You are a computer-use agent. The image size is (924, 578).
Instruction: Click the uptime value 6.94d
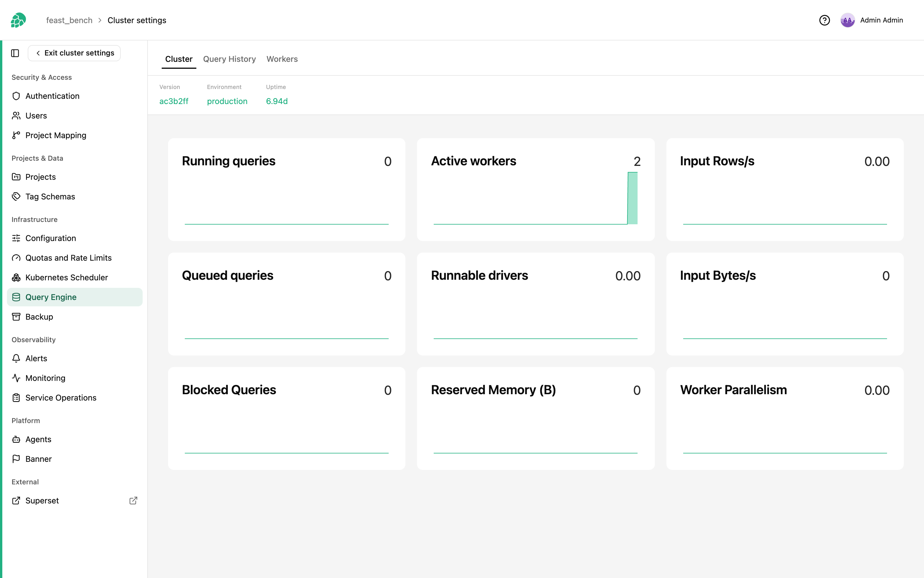coord(277,101)
